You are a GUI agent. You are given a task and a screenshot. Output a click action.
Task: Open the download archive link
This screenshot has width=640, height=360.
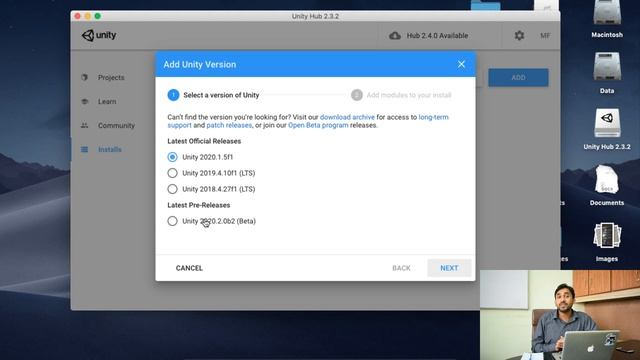347,117
